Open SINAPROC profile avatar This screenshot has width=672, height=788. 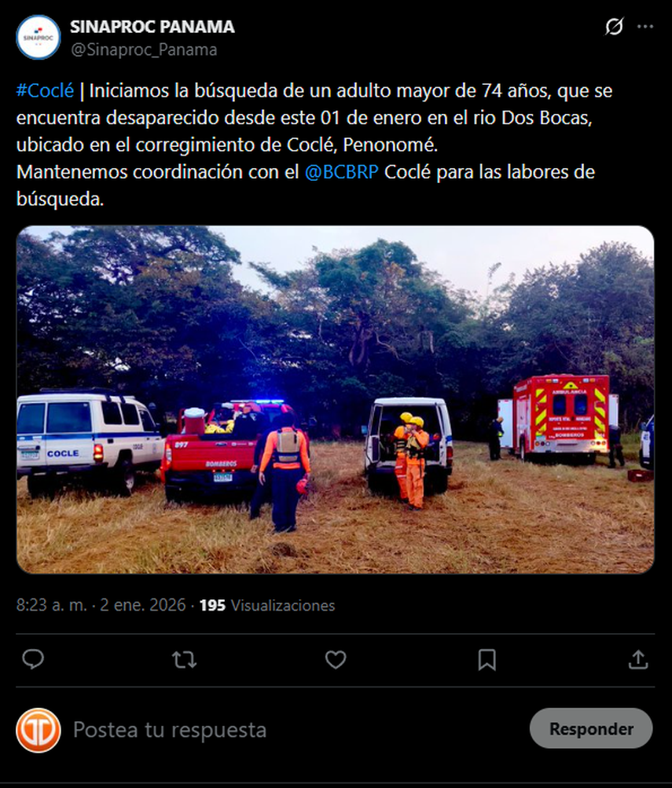[39, 37]
